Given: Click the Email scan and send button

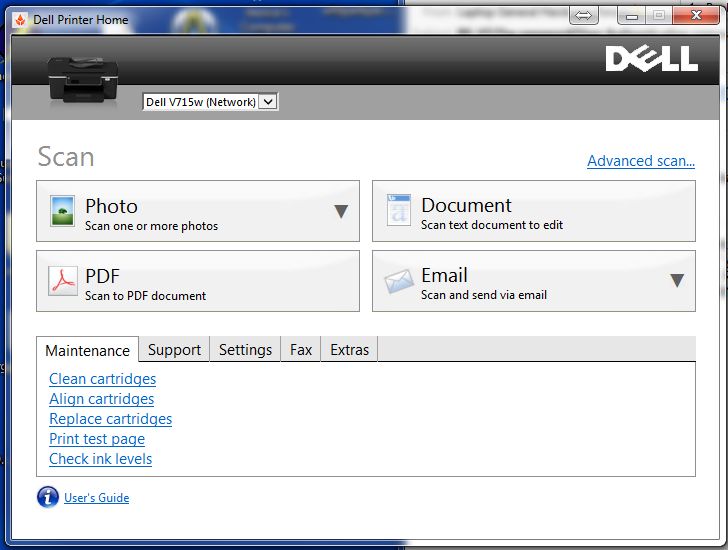Looking at the screenshot, I should point(534,281).
